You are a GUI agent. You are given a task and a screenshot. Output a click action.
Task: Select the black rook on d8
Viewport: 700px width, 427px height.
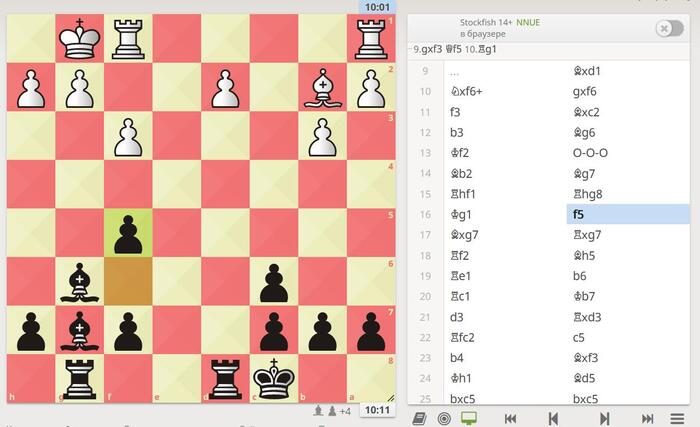click(225, 379)
